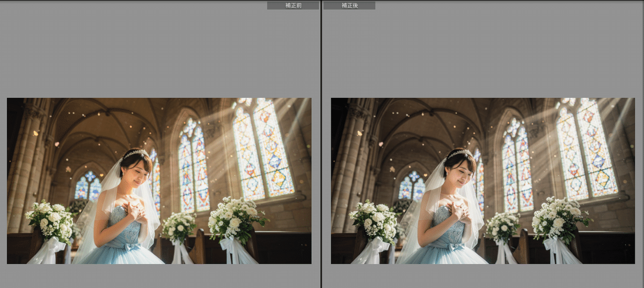Click the bride's tiara in after image
Screen dimensions: 644x288
click(459, 154)
